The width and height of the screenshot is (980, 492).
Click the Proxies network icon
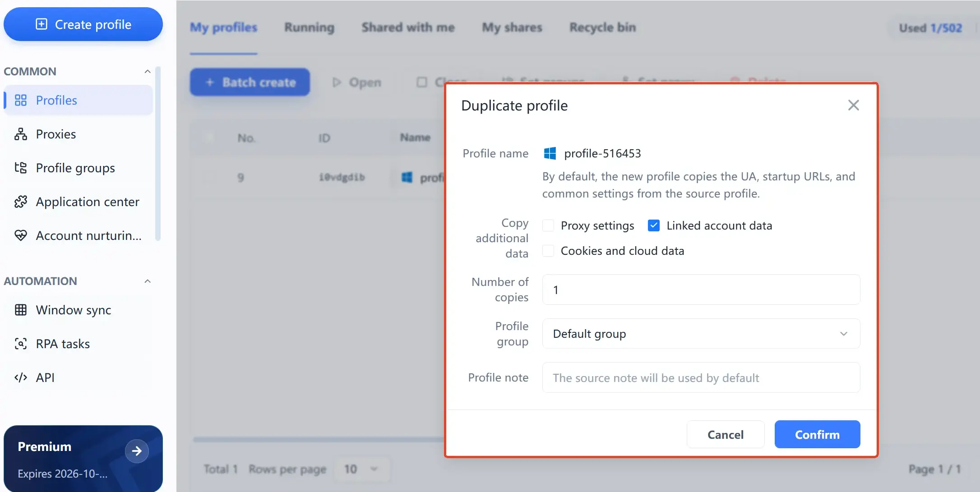pos(21,134)
